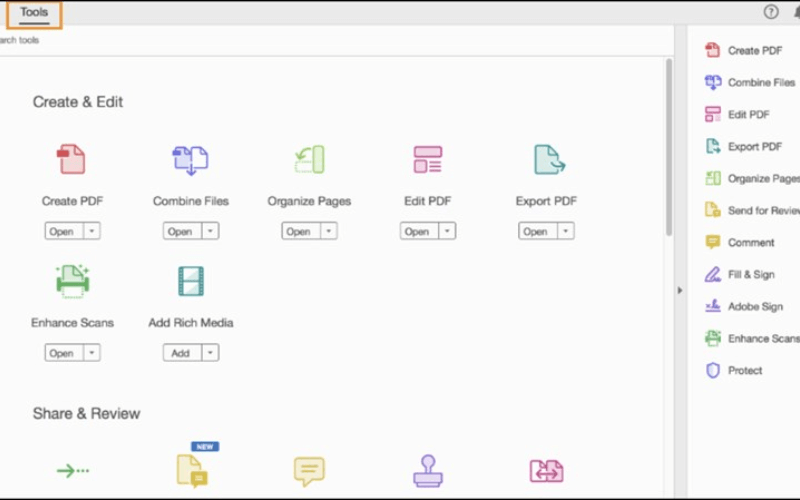Image resolution: width=800 pixels, height=500 pixels.
Task: Click the Add Rich Media filmstrip icon
Action: coord(190,281)
